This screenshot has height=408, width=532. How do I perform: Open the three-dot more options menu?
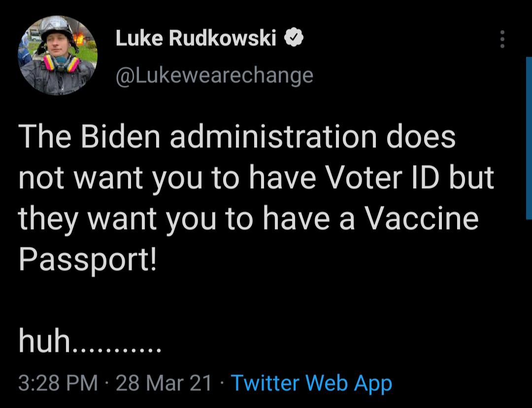[x=502, y=39]
